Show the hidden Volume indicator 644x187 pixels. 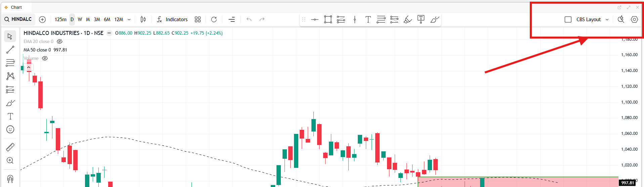[45, 58]
